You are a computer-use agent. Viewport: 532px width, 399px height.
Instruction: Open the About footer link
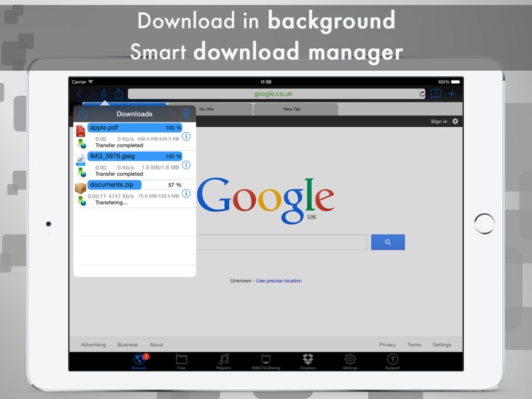pos(156,344)
